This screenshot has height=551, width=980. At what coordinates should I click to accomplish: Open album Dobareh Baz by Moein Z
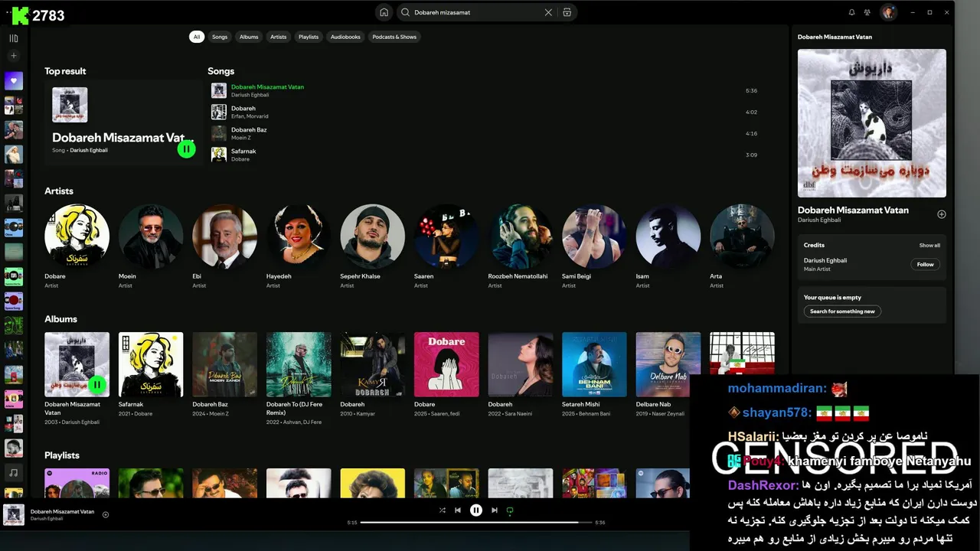click(224, 364)
